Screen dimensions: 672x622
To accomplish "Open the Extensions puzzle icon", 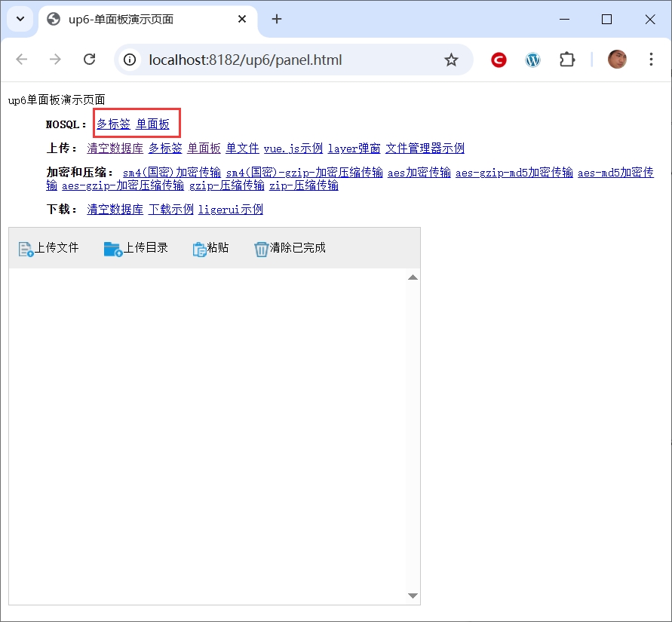I will pyautogui.click(x=567, y=60).
